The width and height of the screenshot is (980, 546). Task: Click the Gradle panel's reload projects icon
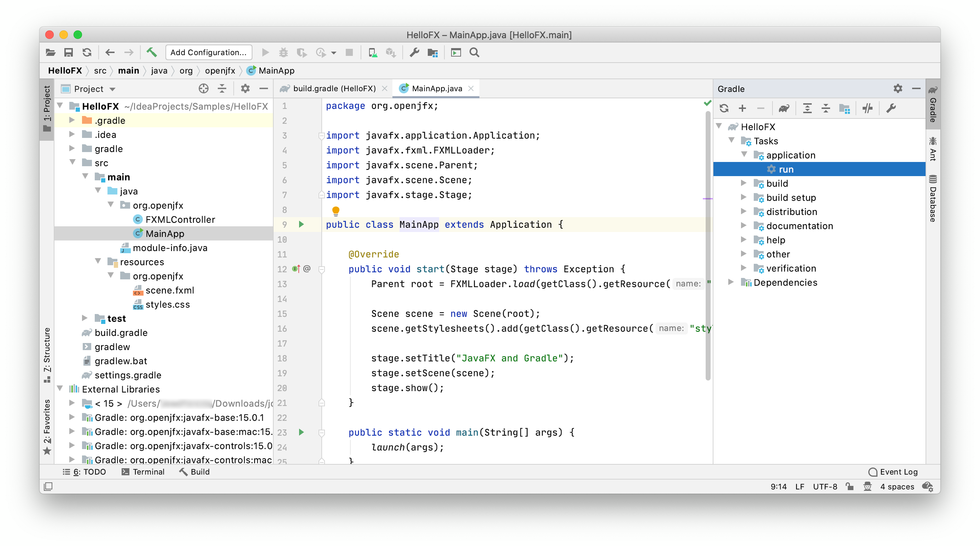click(x=724, y=109)
